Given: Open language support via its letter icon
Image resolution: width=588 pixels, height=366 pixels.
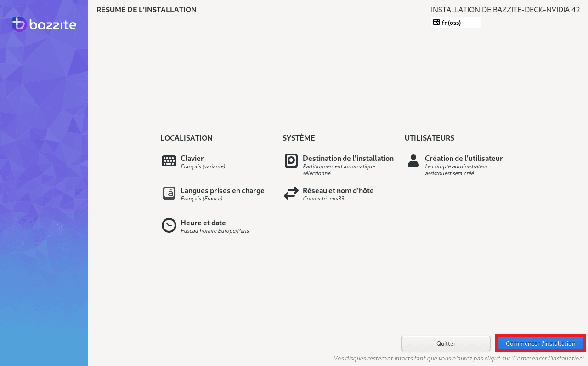Looking at the screenshot, I should pos(169,193).
